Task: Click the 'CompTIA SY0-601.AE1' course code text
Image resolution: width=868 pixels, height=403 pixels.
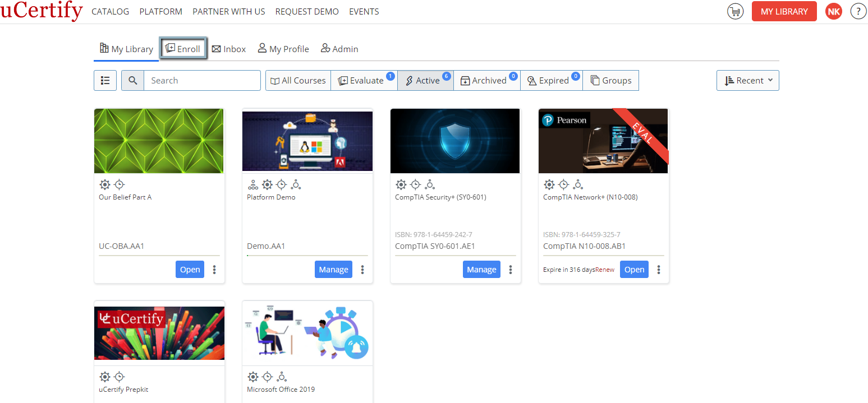Action: (x=435, y=246)
